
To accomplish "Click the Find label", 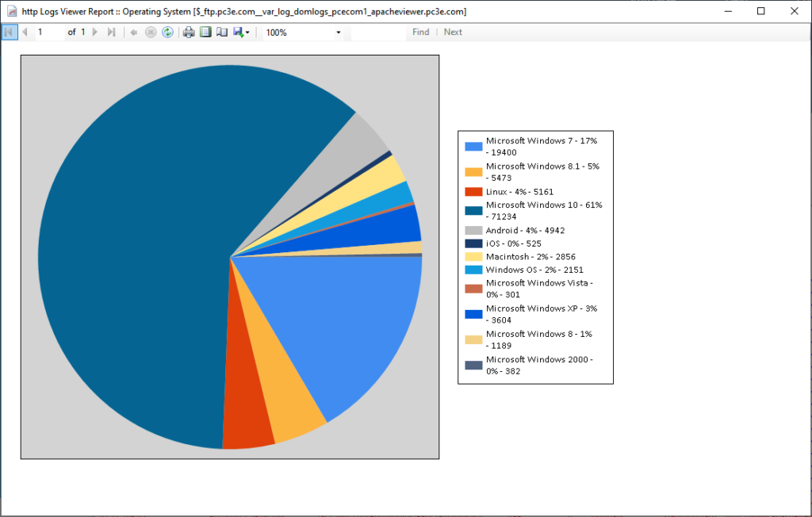I will (x=420, y=33).
